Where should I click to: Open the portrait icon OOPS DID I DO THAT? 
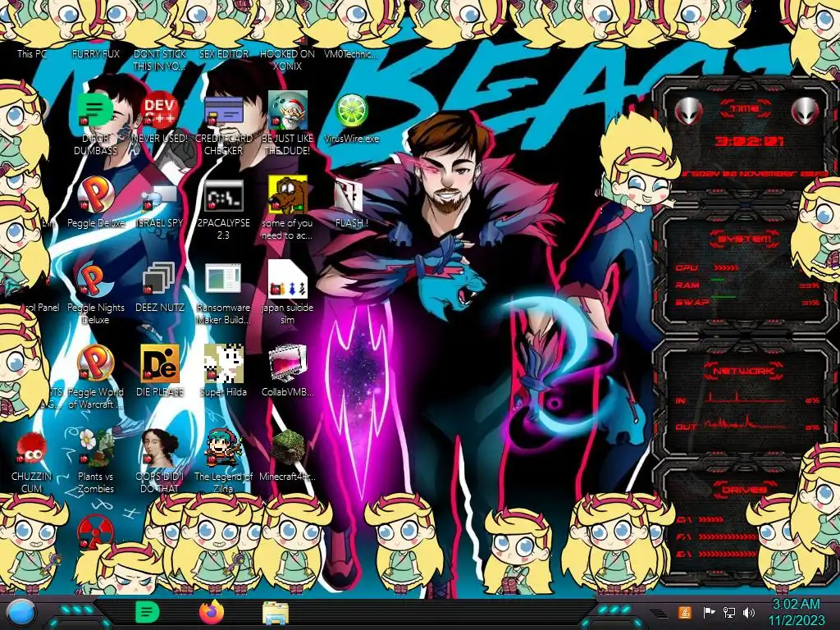click(x=159, y=448)
